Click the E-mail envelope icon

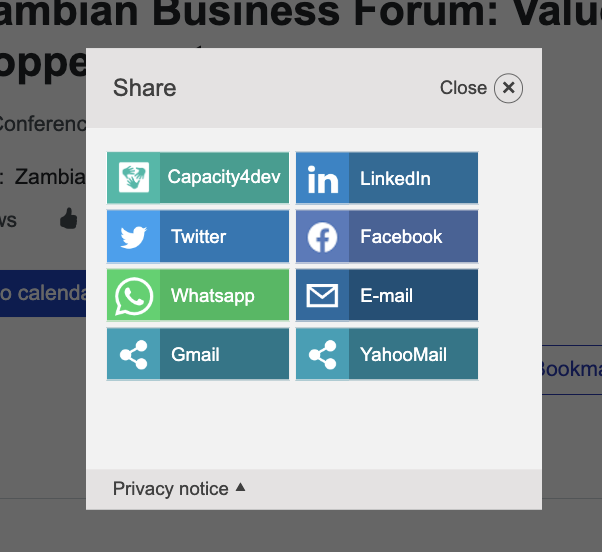(322, 296)
